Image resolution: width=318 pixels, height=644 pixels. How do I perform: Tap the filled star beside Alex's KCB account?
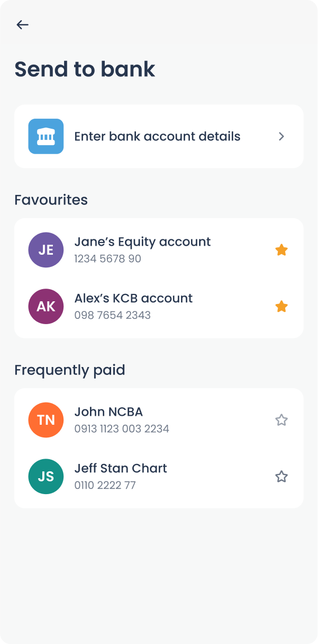281,306
